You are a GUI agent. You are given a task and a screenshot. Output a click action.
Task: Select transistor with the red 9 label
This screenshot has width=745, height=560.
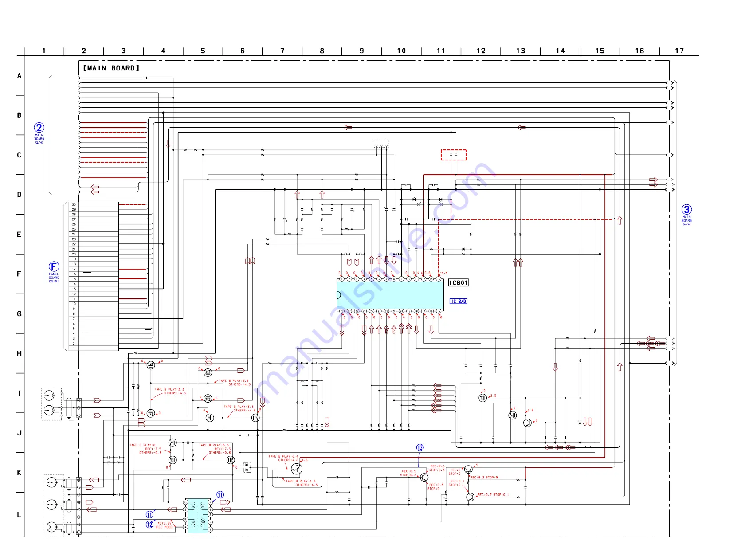pos(468,470)
